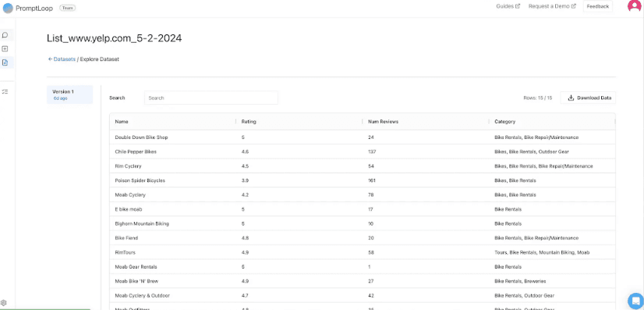Open the datasets file sidebar icon
Screen dimensions: 644x310
(5, 62)
